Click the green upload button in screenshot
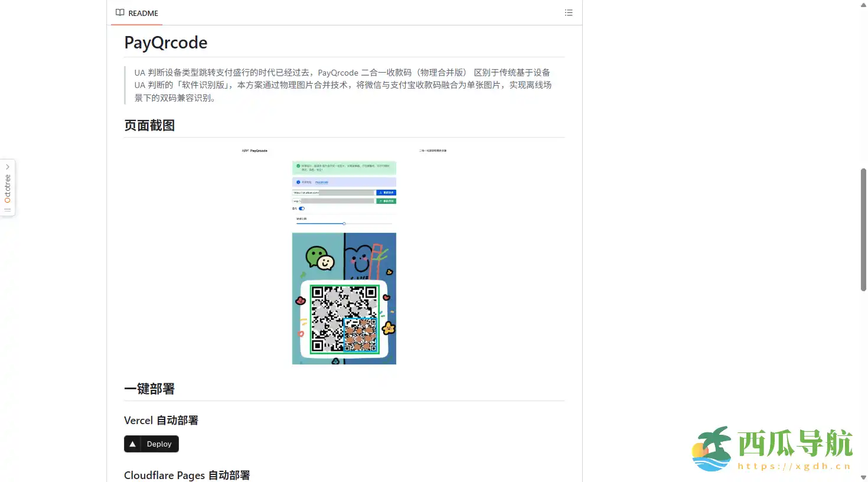 click(x=386, y=201)
